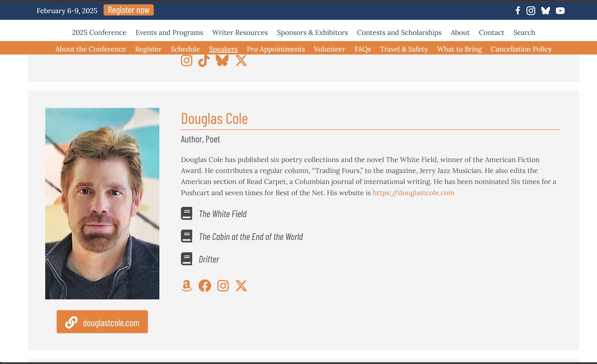Open Douglas Cole's Facebook profile icon
This screenshot has width=597, height=364.
[205, 286]
